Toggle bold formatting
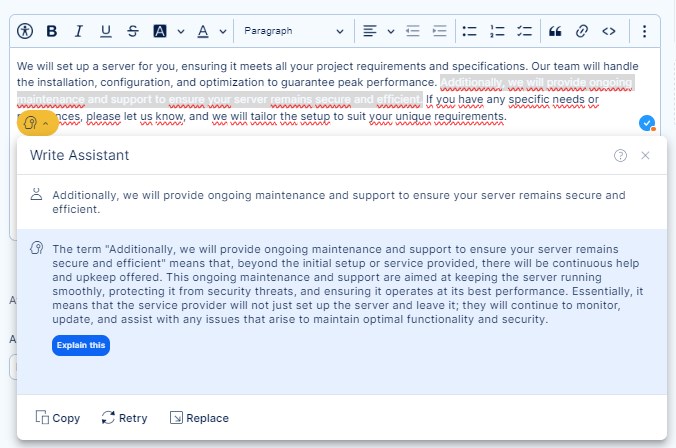Viewport: 676px width, 448px height. (x=52, y=31)
